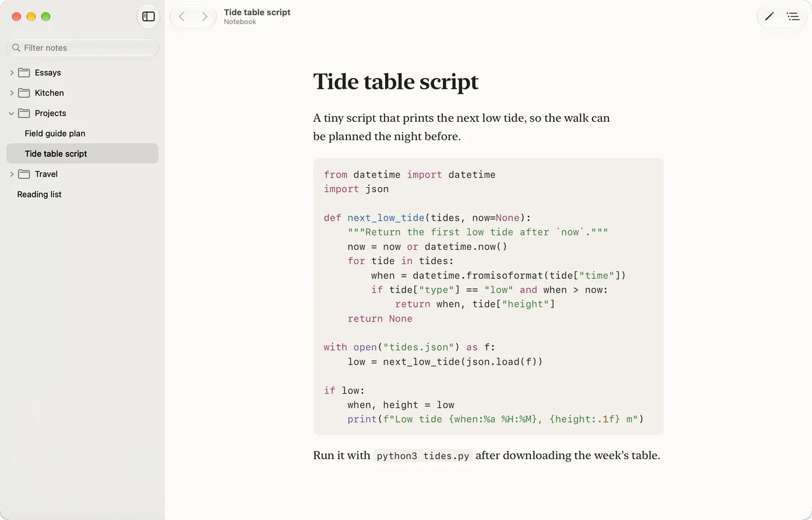Click the 'when, height = low' line
The image size is (812, 520).
click(401, 405)
